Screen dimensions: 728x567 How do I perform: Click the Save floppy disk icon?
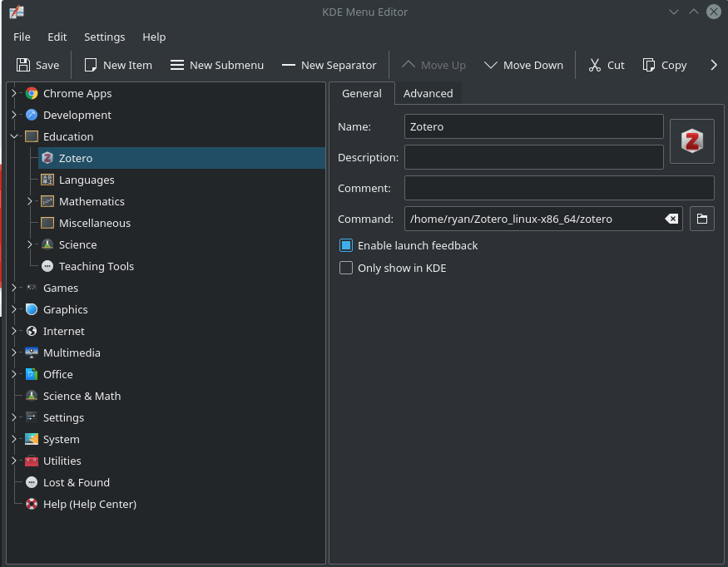pyautogui.click(x=23, y=65)
